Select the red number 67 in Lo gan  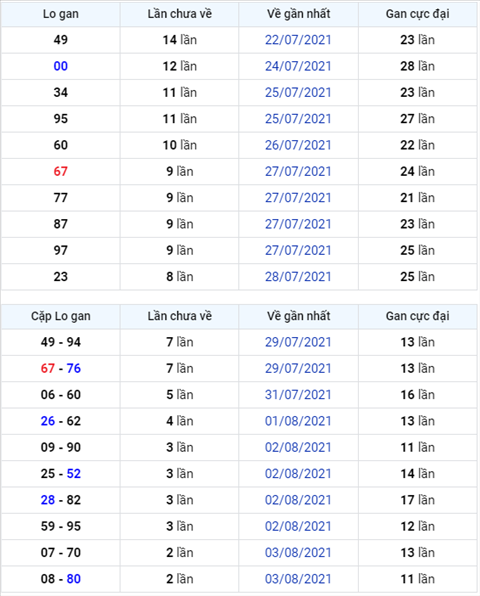60,171
